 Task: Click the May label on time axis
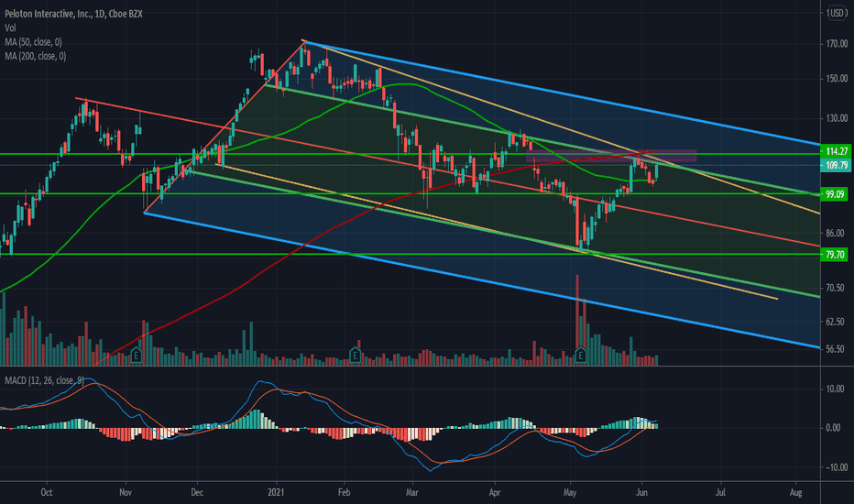[x=570, y=493]
